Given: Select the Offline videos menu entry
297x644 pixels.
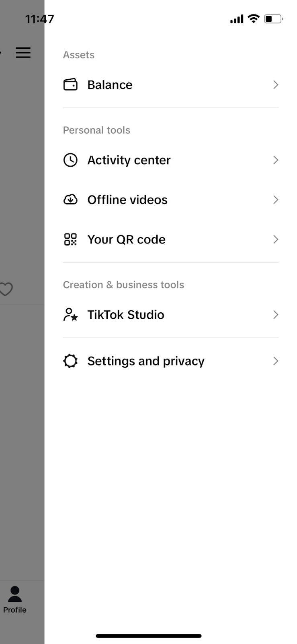Looking at the screenshot, I should (127, 200).
